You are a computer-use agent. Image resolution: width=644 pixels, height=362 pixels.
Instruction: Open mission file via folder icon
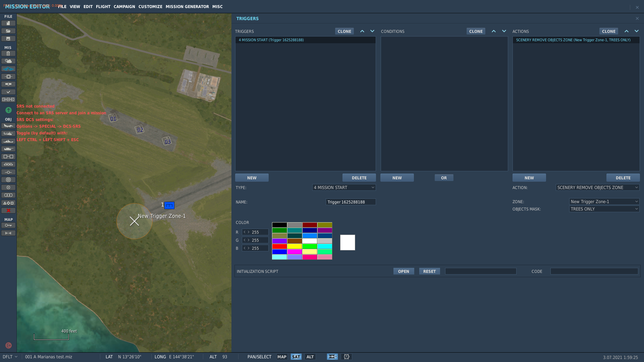(x=8, y=31)
